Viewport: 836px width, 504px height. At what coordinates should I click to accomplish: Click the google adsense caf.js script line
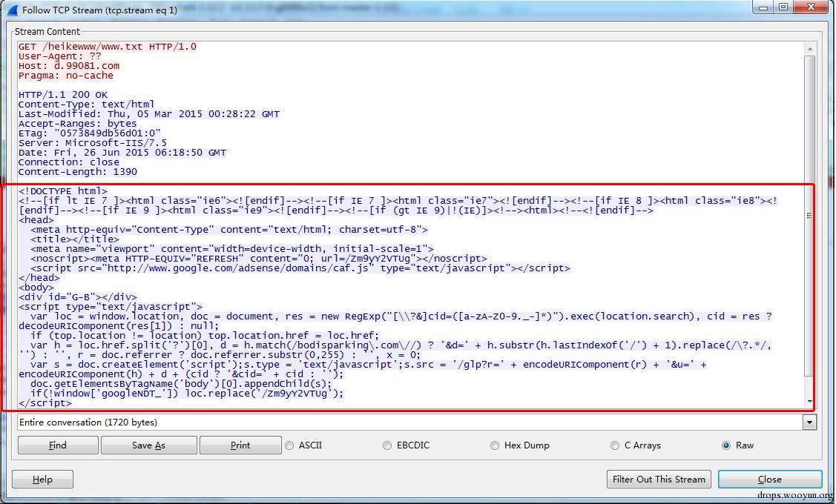click(300, 268)
